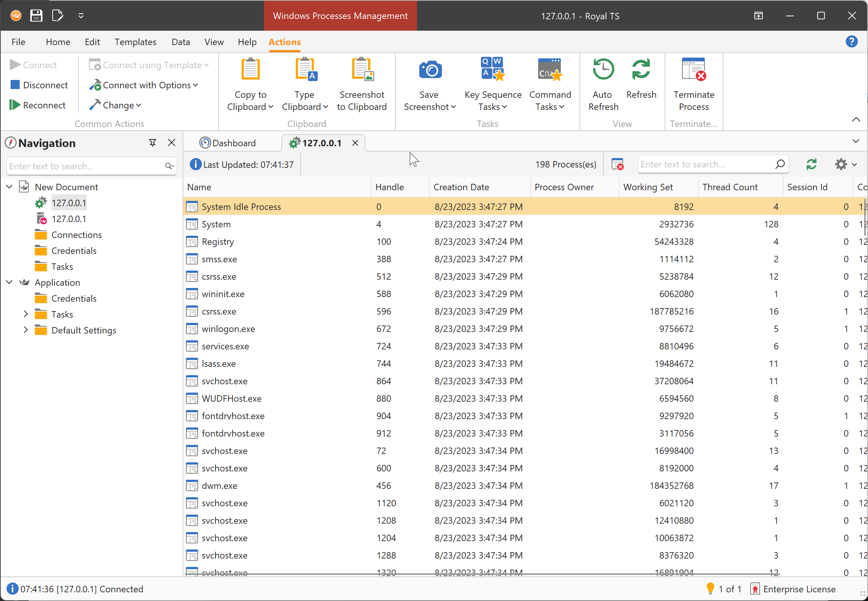Click the Copy to Clipboard icon
The height and width of the screenshot is (601, 868).
[x=250, y=69]
